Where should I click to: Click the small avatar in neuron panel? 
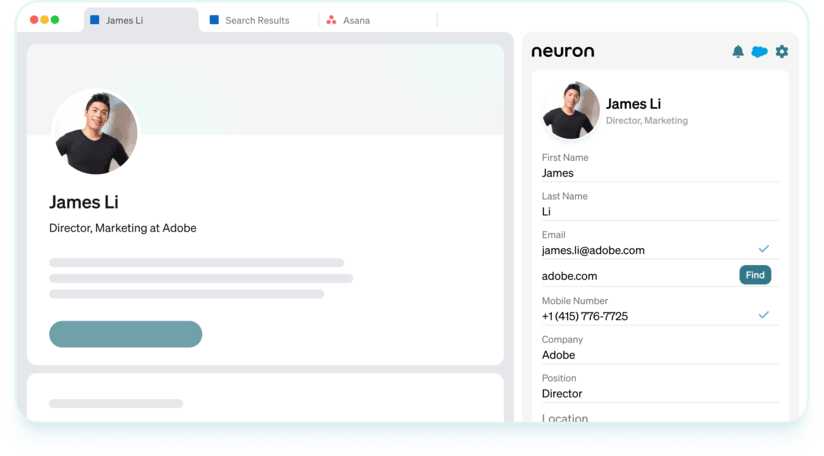pos(571,111)
